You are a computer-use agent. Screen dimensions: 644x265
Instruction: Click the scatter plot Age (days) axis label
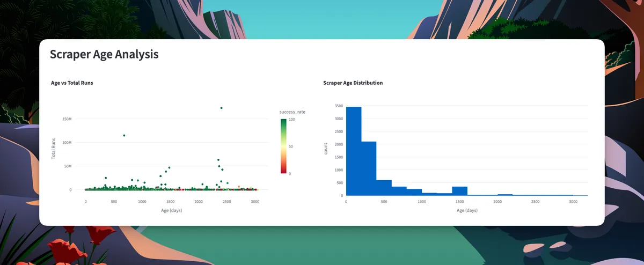click(x=172, y=210)
